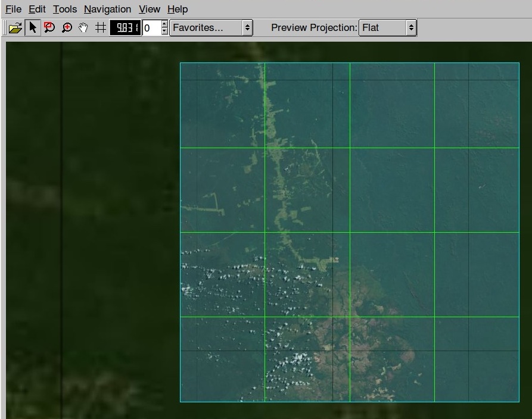The width and height of the screenshot is (532, 419).
Task: Open the Favorites dropdown
Action: point(211,27)
